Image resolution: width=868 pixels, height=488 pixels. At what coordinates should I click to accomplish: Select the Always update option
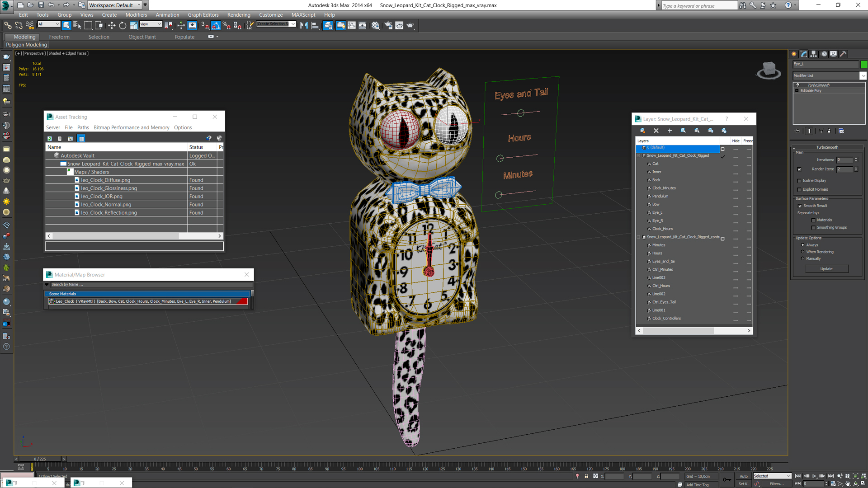(803, 245)
